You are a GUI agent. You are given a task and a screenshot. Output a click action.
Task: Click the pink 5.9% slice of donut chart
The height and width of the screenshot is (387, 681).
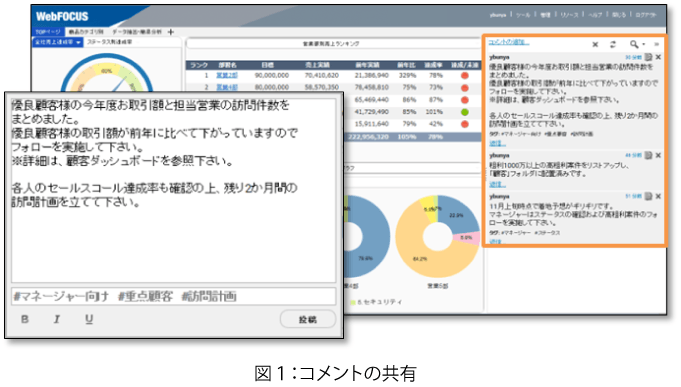[466, 238]
